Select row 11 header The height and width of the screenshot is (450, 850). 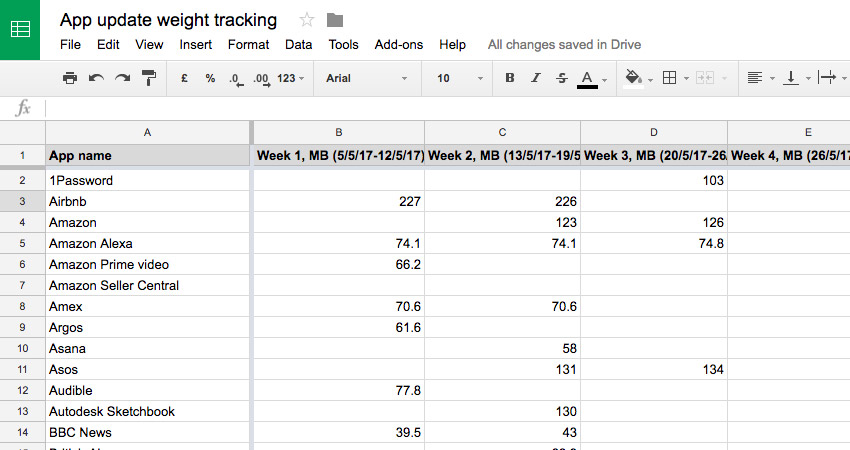click(23, 369)
